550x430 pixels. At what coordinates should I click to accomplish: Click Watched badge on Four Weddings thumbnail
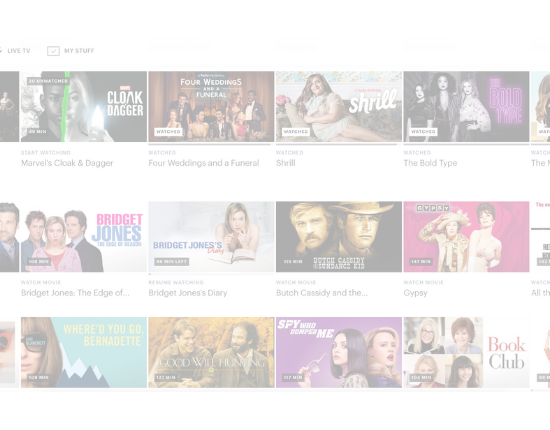pyautogui.click(x=168, y=132)
